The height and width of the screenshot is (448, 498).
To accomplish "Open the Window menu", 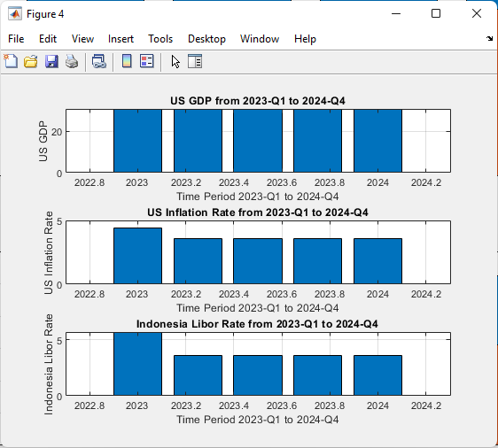I will tap(260, 39).
